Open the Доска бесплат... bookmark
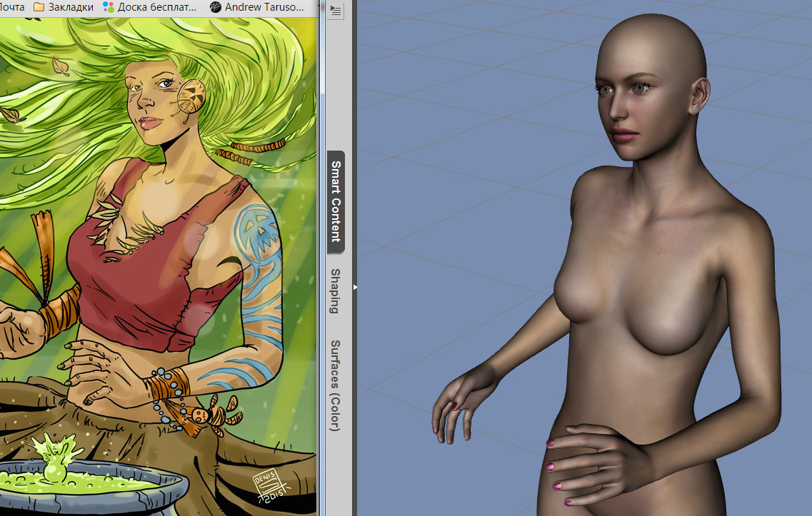812x516 pixels. pyautogui.click(x=150, y=7)
